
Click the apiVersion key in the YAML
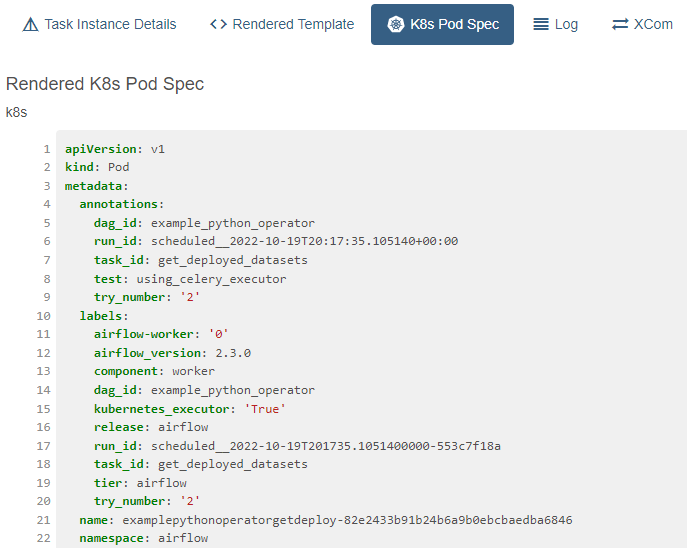(x=100, y=149)
